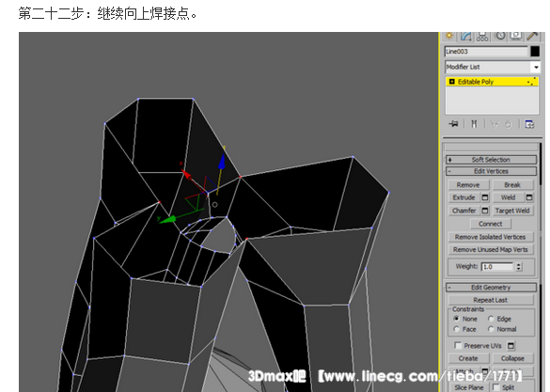The height and width of the screenshot is (392, 550).
Task: Click the red X axis gizmo arrow
Action: click(186, 174)
